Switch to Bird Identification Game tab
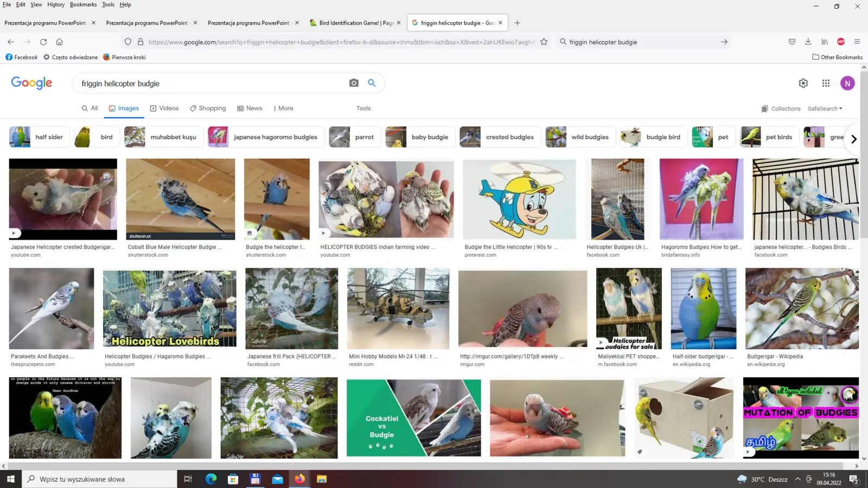This screenshot has width=868, height=488. click(353, 23)
